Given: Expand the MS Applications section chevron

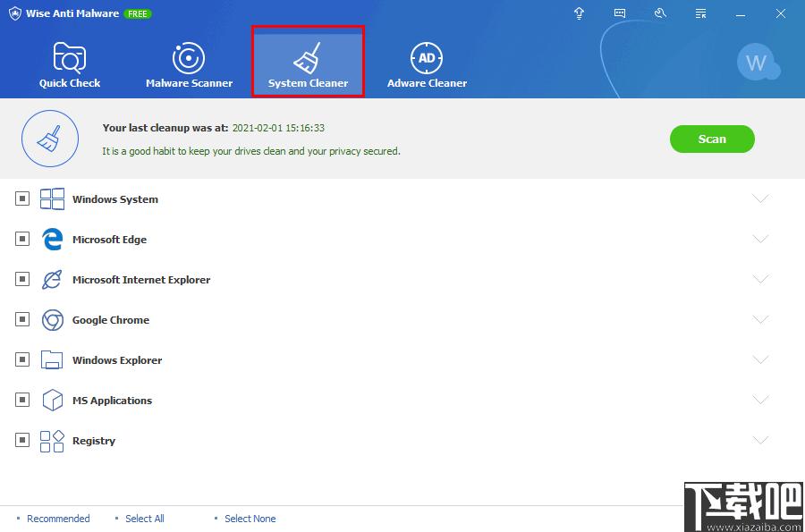Looking at the screenshot, I should click(760, 400).
